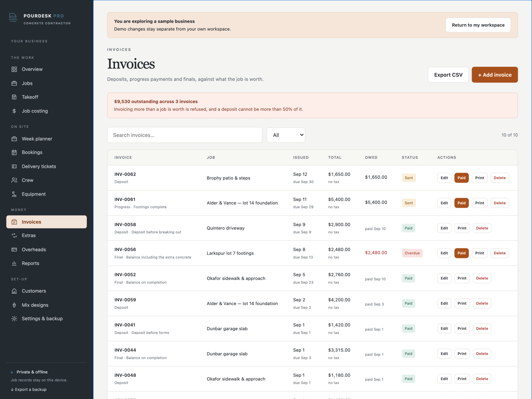The image size is (532, 399).
Task: Click the Overdue status badge
Action: (412, 253)
